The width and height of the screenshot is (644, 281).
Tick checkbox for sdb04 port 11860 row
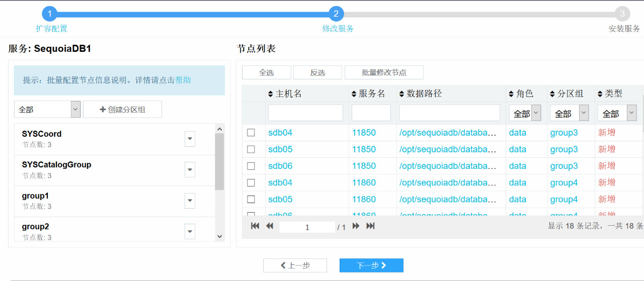251,182
